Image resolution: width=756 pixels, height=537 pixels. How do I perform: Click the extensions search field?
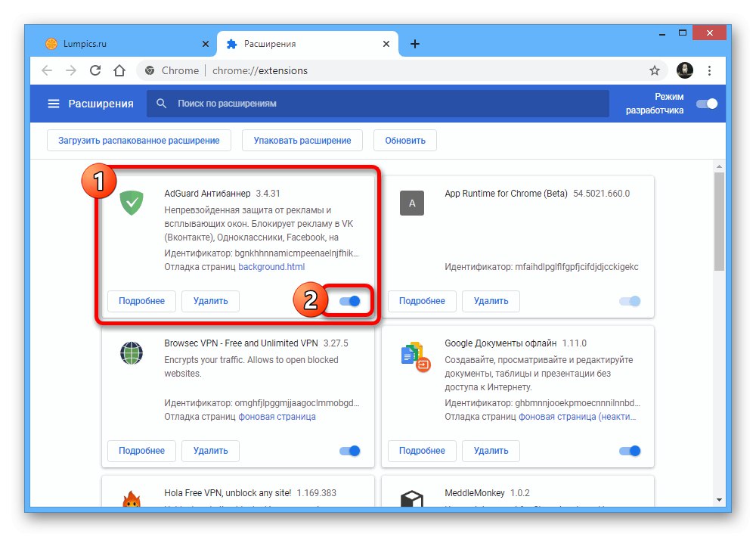378,104
